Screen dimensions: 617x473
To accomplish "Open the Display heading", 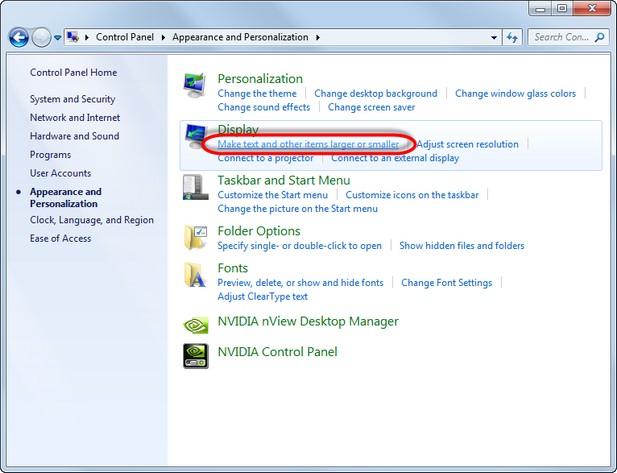I will pos(238,129).
